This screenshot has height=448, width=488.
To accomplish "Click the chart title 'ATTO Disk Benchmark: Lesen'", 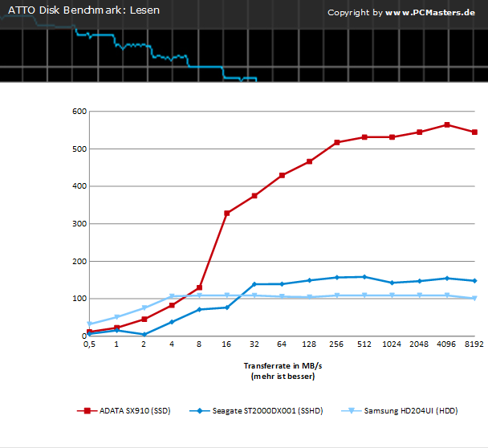I will 83,10.
